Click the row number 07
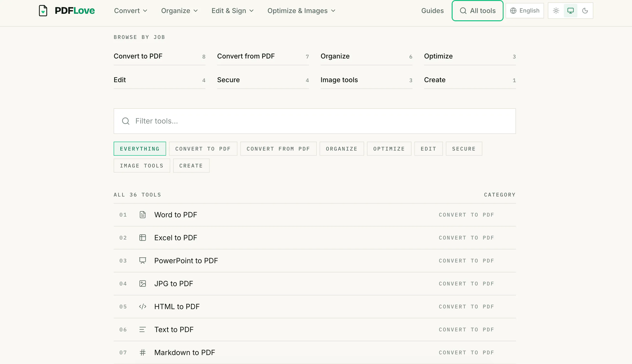 123,353
